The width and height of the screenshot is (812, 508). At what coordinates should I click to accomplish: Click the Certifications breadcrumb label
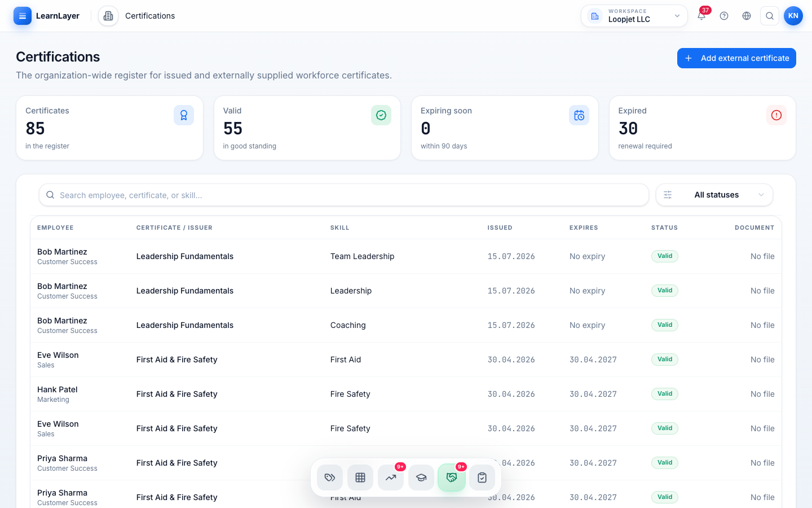(150, 16)
